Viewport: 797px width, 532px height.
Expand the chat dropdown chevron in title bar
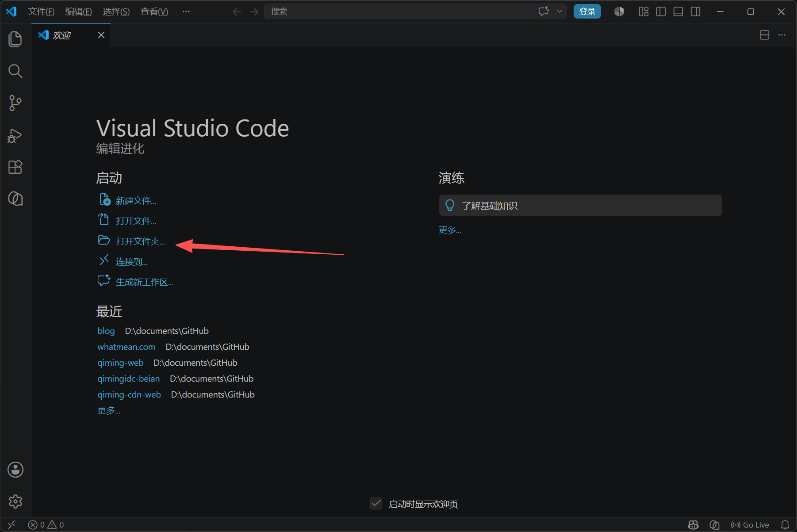tap(559, 11)
